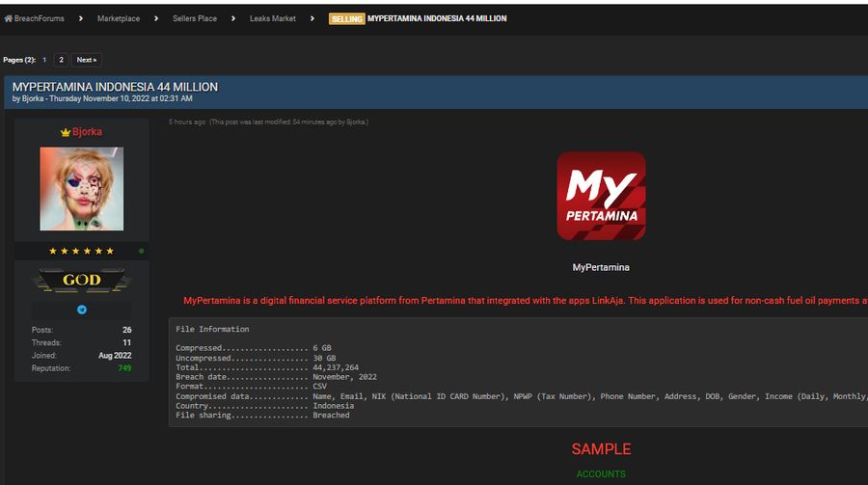Click the MyPertamina app logo image
868x485 pixels.
pyautogui.click(x=601, y=196)
